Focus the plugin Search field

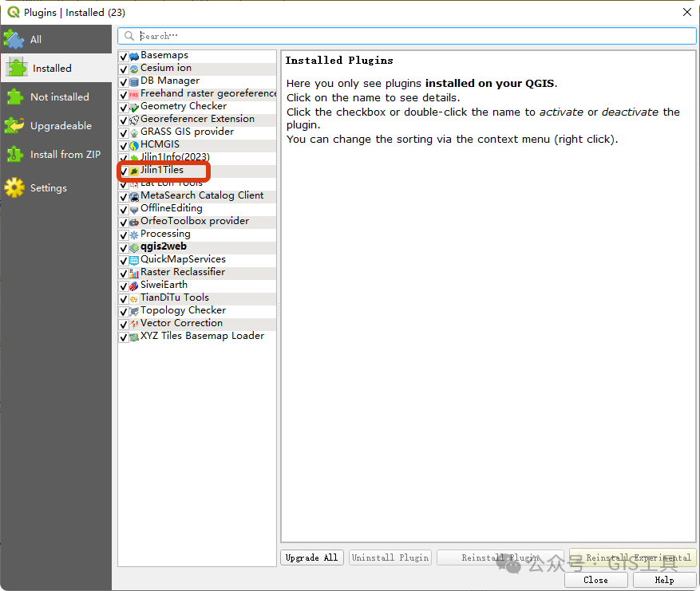click(407, 36)
